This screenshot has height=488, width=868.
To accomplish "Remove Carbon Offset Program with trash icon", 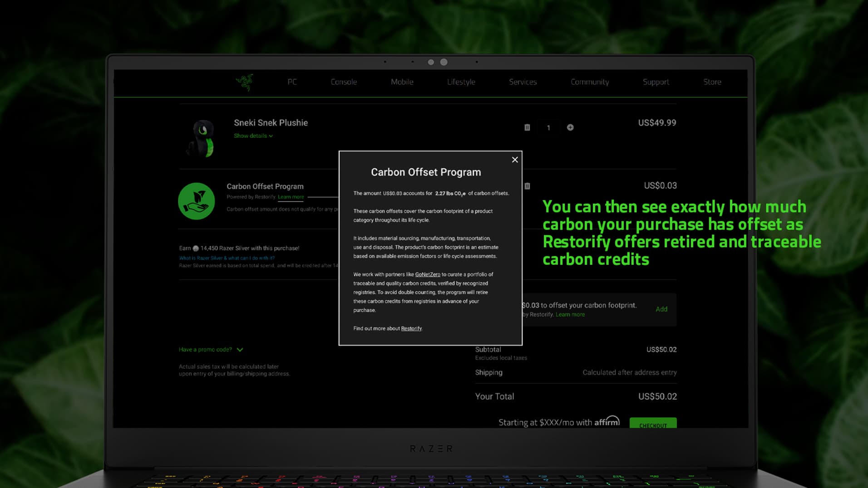I will pos(527,186).
